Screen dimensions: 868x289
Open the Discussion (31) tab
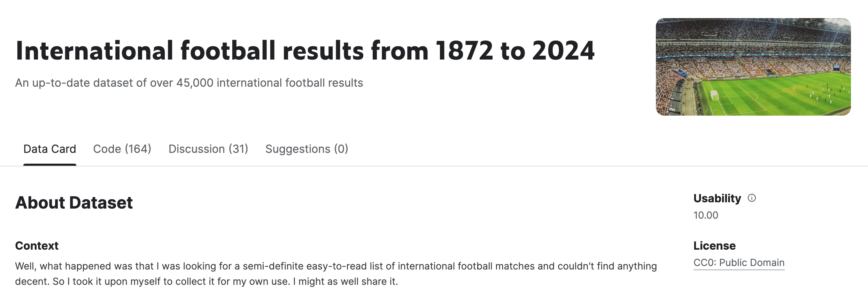[x=208, y=149]
